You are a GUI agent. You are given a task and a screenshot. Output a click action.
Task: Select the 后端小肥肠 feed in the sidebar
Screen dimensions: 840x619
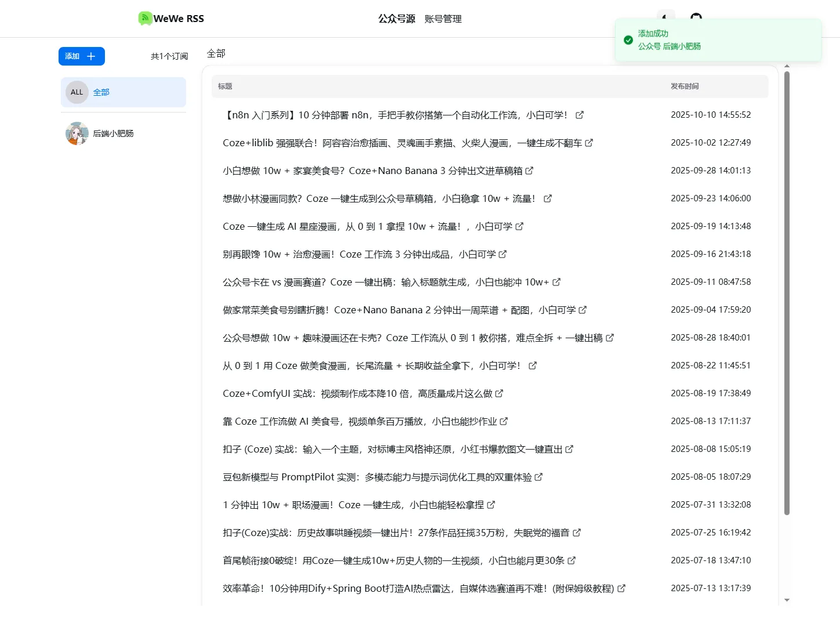point(123,133)
